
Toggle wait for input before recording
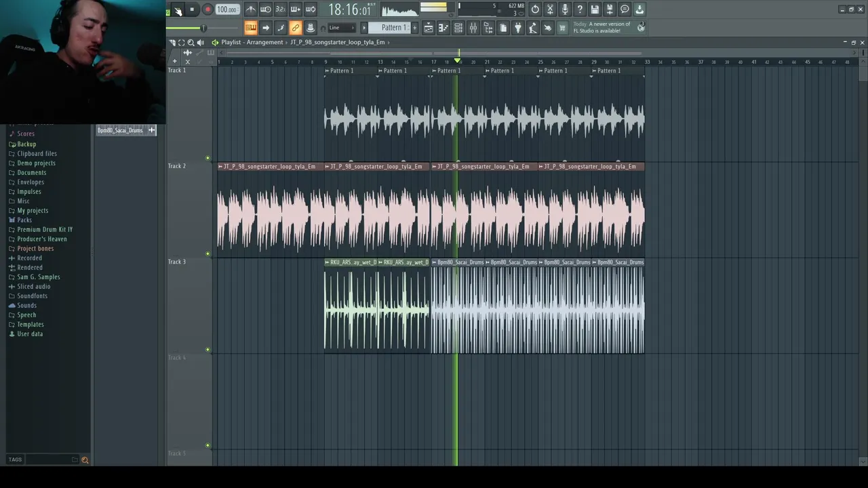pos(266,9)
